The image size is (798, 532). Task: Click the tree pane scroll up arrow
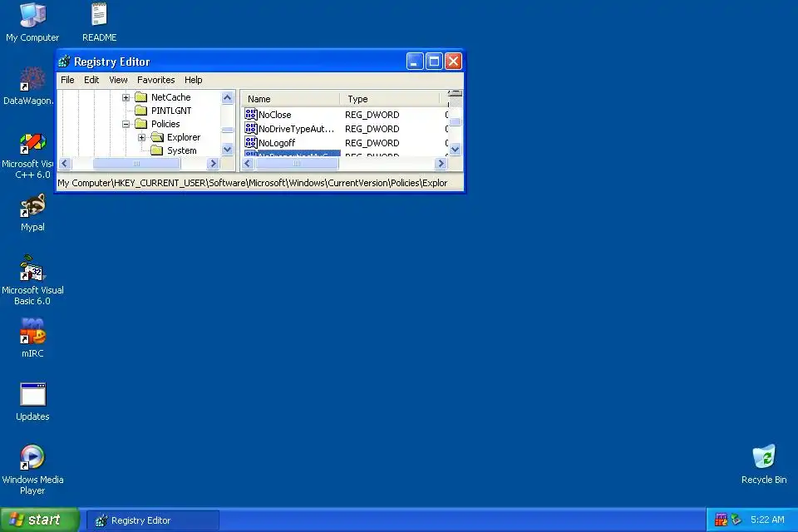pos(228,97)
